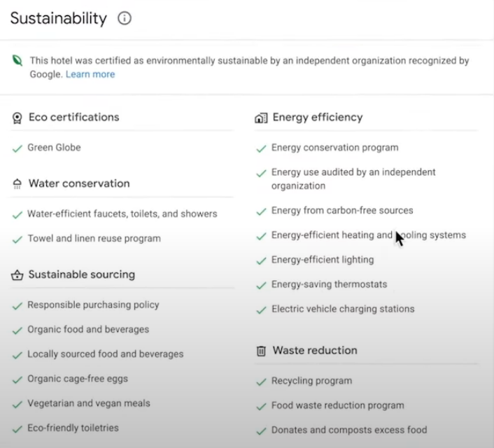
Task: Open the Learn more link
Action: (90, 74)
